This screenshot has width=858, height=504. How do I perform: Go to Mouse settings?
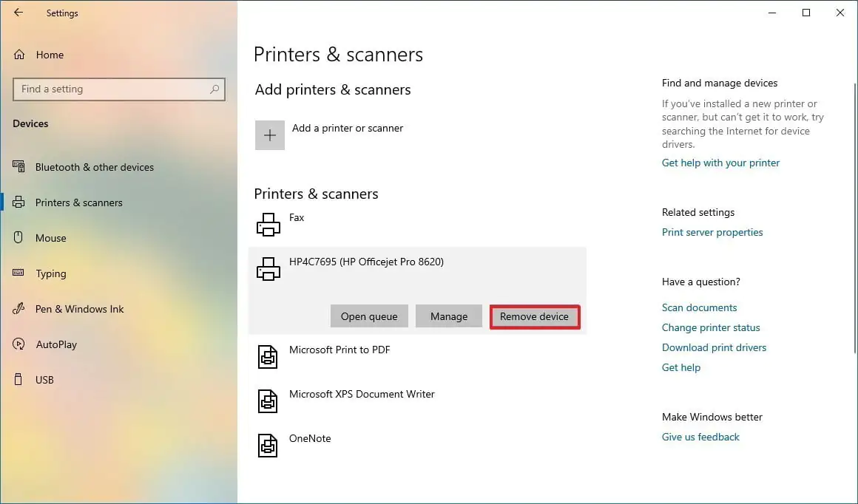(50, 238)
